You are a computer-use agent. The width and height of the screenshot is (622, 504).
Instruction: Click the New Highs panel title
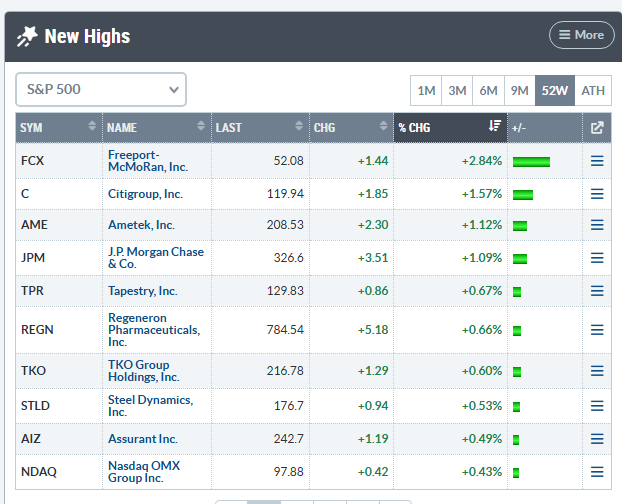87,36
